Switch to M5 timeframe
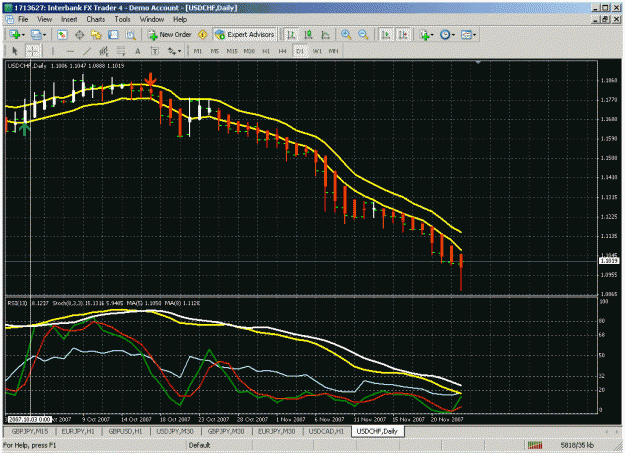Screen dimensions: 625x453 [215, 51]
